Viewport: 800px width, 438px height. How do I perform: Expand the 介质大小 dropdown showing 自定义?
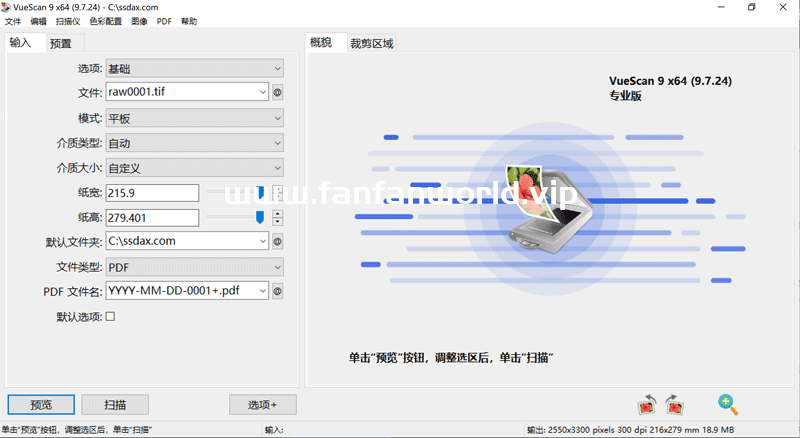click(x=194, y=167)
